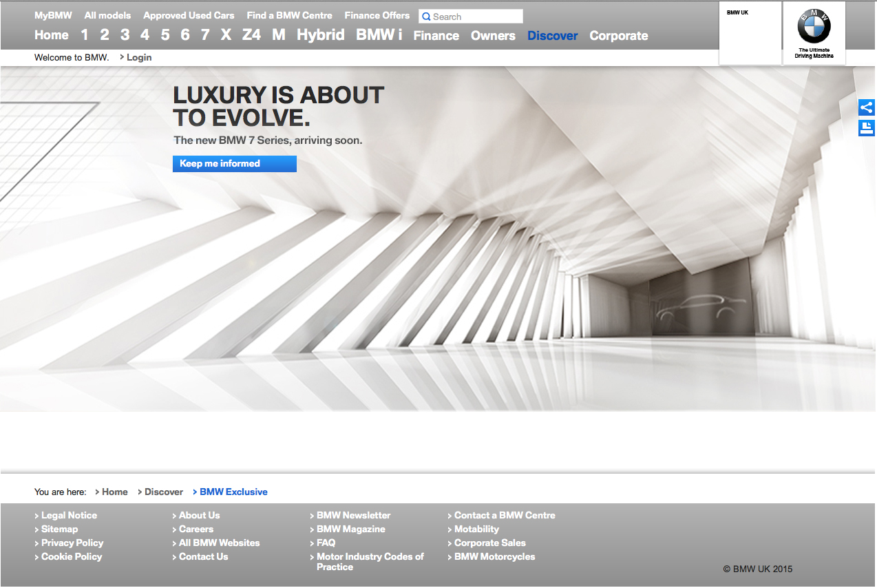The image size is (877, 588).
Task: Open All models in the top bar
Action: 107,15
